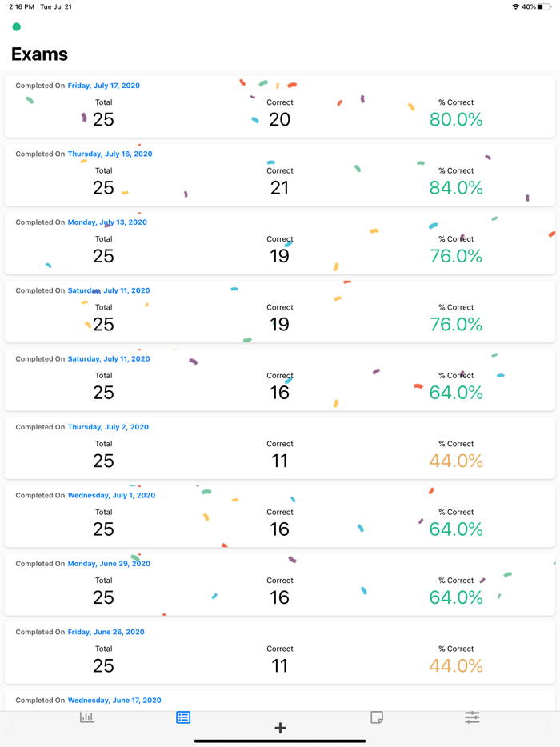Viewport: 560px width, 747px height.
Task: Open the Friday, June 26, 2020 exam
Action: 106,632
